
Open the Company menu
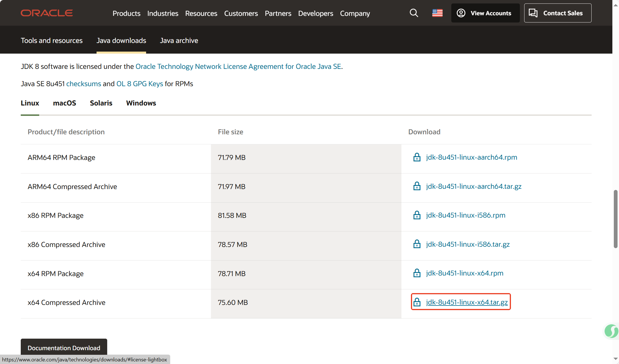355,13
